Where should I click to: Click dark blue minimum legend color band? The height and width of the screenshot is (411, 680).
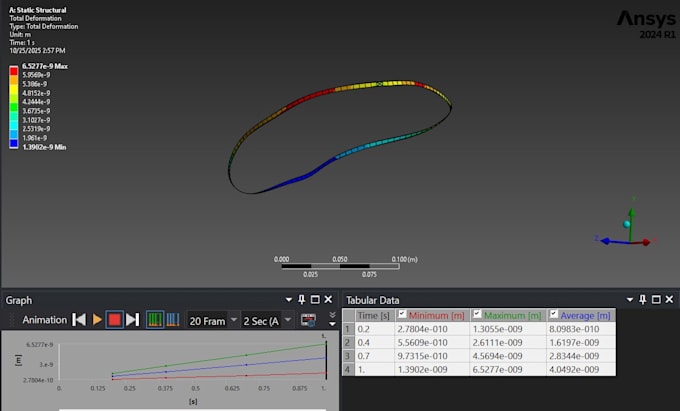(14, 144)
